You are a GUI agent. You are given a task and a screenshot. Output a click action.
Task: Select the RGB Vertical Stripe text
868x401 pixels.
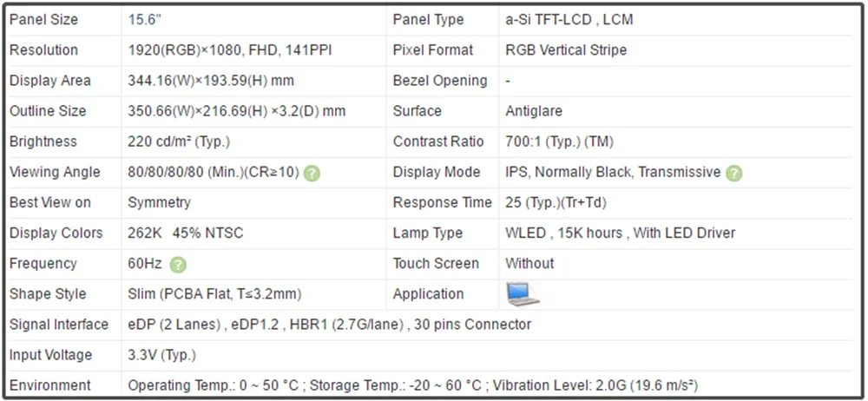[x=566, y=50]
